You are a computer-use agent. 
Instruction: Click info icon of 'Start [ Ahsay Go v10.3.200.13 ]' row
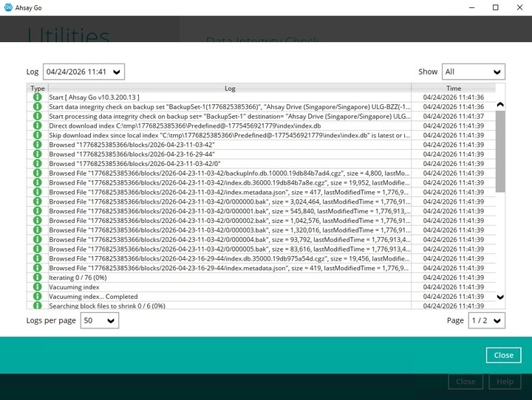[x=38, y=97]
